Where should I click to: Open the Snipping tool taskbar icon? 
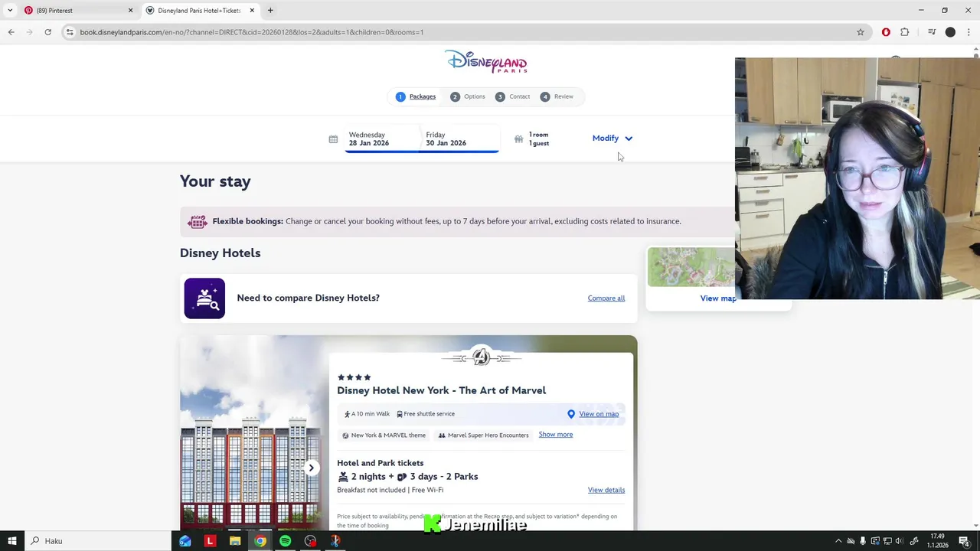335,541
